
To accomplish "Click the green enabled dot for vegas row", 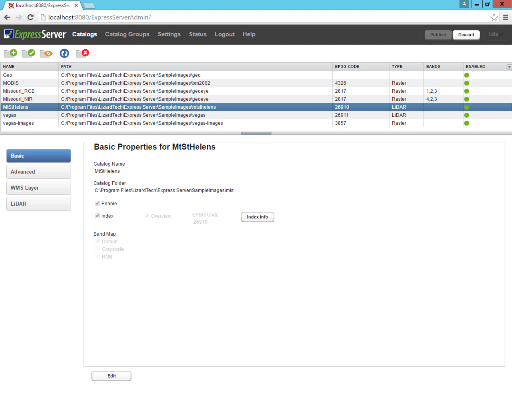I will [x=466, y=115].
